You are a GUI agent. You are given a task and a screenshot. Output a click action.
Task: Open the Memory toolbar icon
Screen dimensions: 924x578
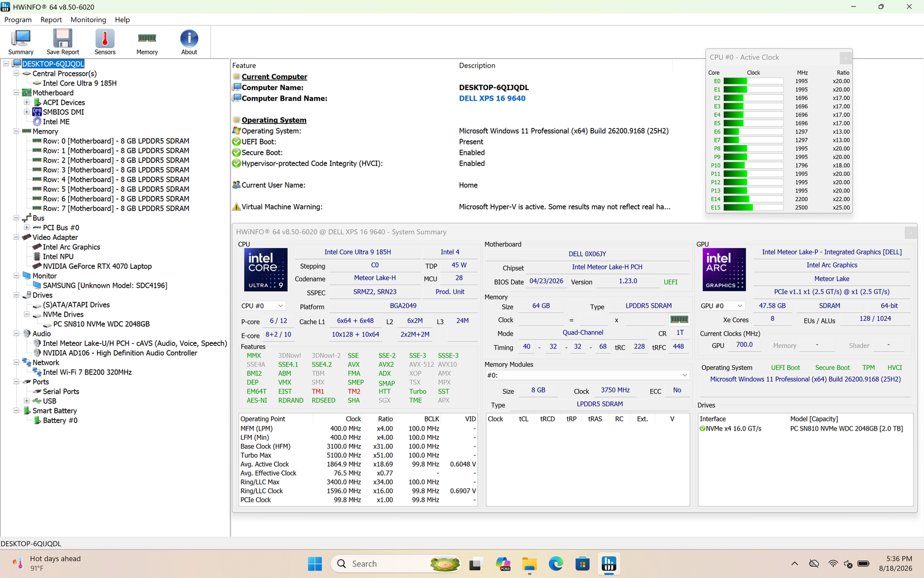click(147, 42)
